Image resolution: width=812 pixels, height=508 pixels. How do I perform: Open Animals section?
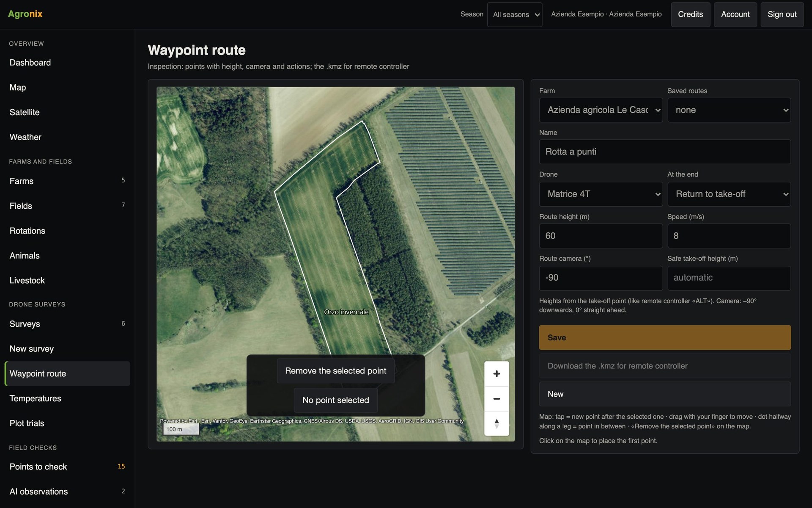click(x=67, y=256)
